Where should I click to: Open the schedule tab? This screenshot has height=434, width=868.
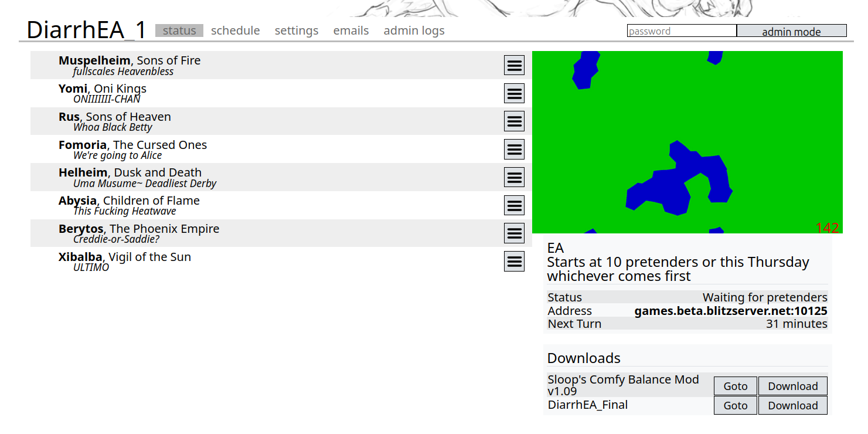click(x=236, y=30)
